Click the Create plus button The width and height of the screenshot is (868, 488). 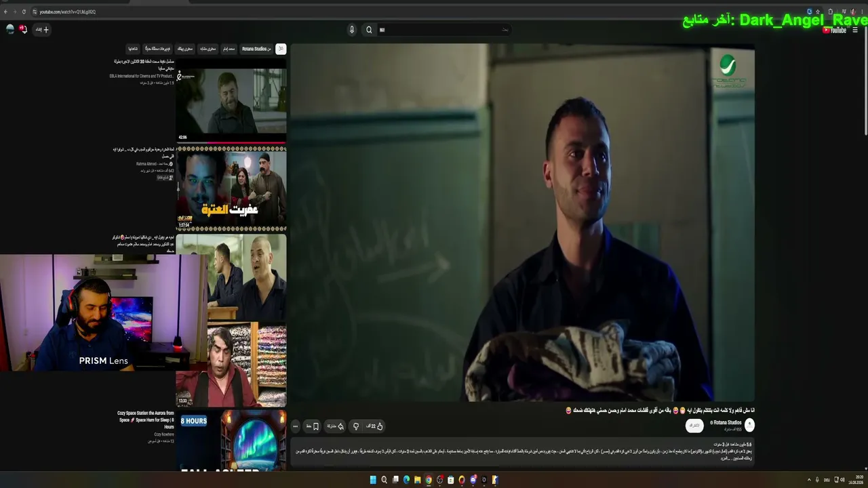pos(42,30)
